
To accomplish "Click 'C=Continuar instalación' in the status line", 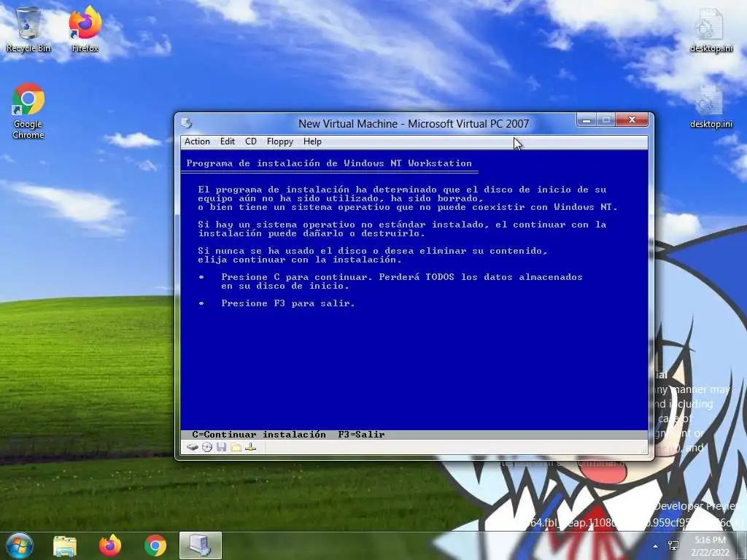I will 259,435.
